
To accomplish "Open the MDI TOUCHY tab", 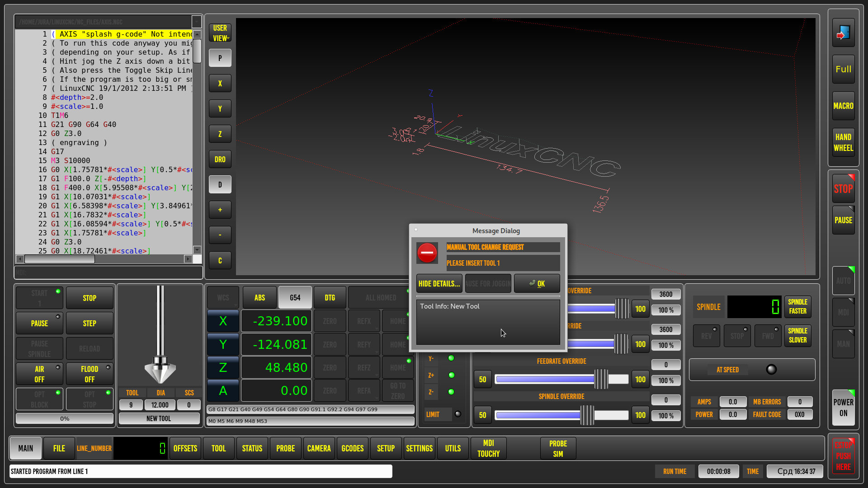I will (x=489, y=449).
